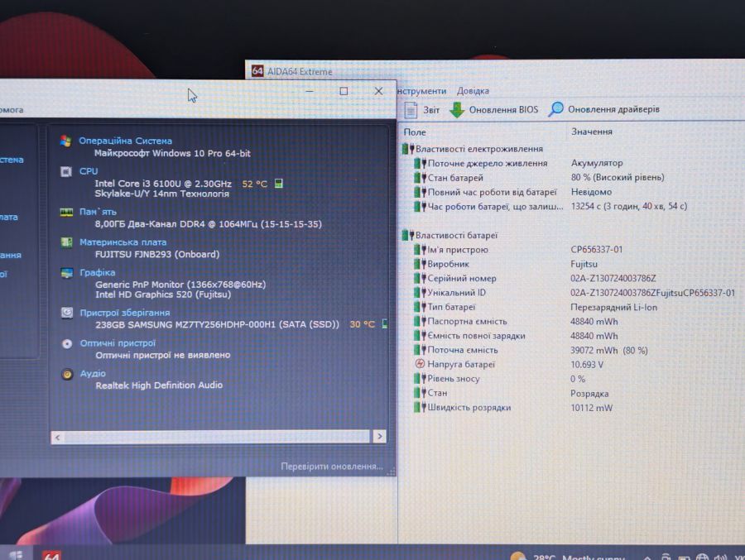Click the horizontal scrollbar left arrow

(57, 437)
